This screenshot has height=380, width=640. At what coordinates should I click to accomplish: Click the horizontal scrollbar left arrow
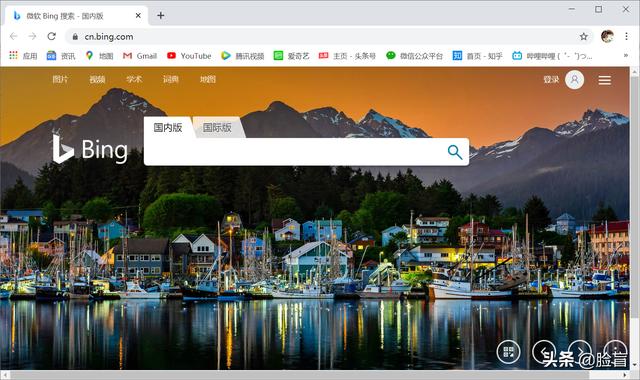[4, 374]
